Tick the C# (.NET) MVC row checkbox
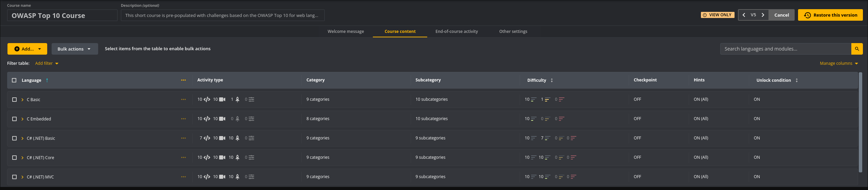Viewport: 868px width, 190px height. [x=14, y=177]
